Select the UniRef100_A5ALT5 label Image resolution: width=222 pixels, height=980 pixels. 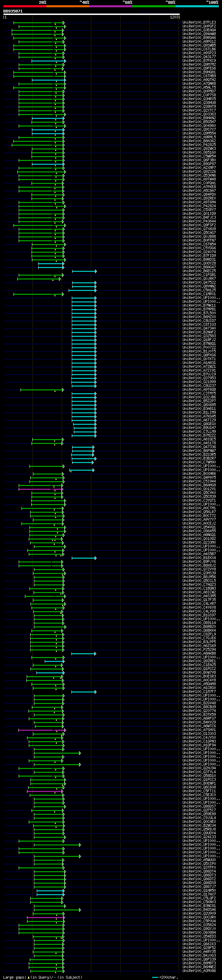[x=199, y=88]
